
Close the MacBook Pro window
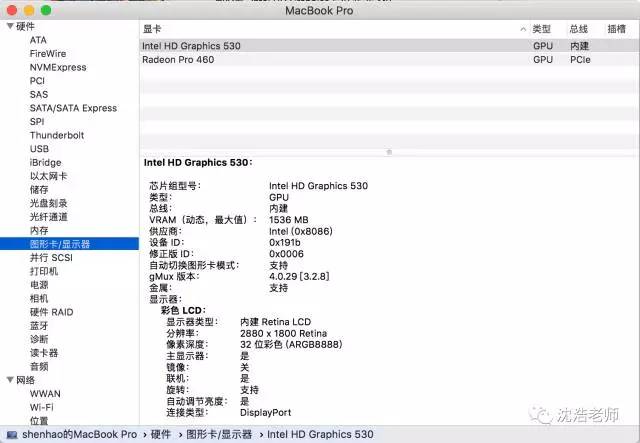(x=12, y=10)
